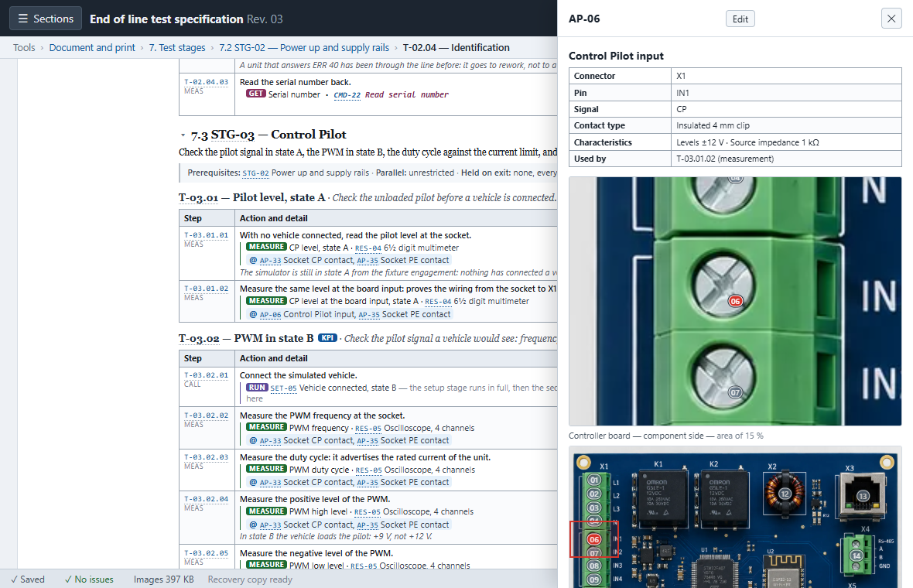Open the SET-05 Vehicle connected setup link
The width and height of the screenshot is (913, 588).
pyautogui.click(x=283, y=388)
